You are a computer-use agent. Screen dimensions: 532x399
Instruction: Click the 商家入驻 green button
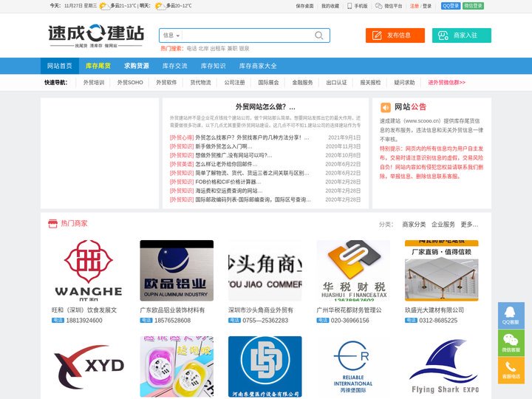pos(461,35)
